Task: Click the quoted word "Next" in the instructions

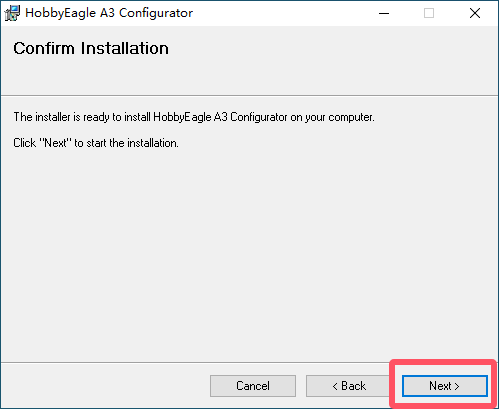Action: click(x=56, y=143)
